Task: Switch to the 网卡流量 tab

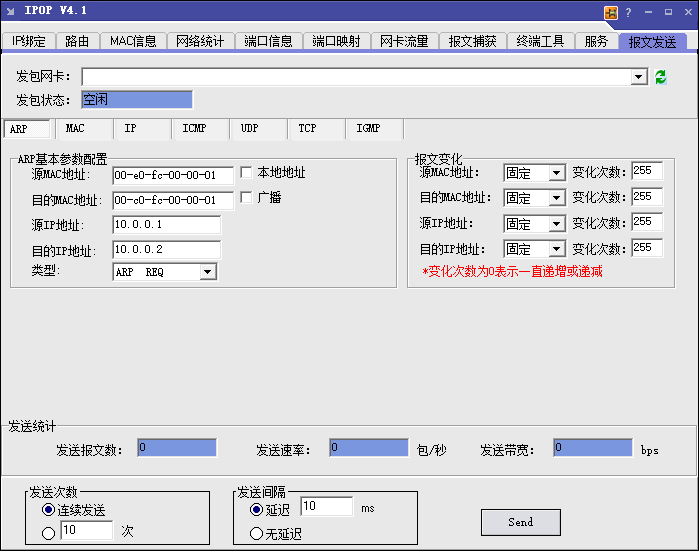Action: [404, 41]
